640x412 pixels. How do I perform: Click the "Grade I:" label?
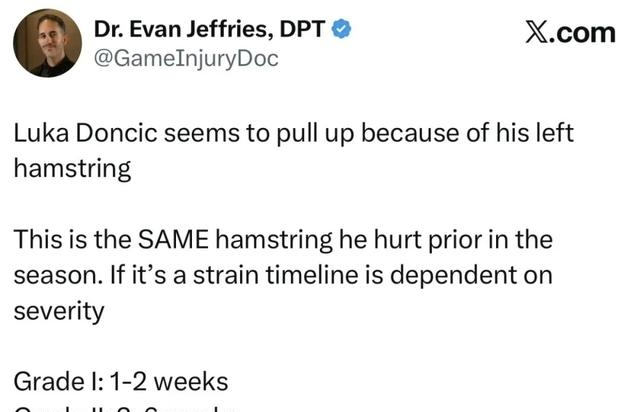55,381
